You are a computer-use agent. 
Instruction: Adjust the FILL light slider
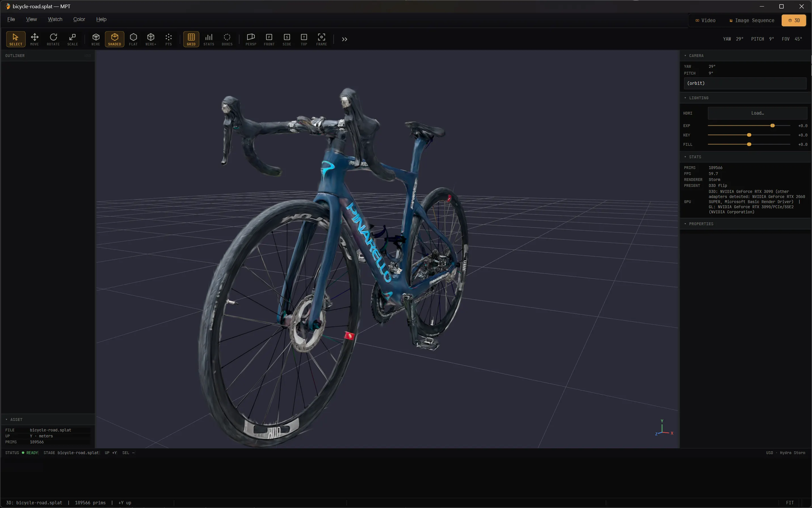tap(749, 144)
